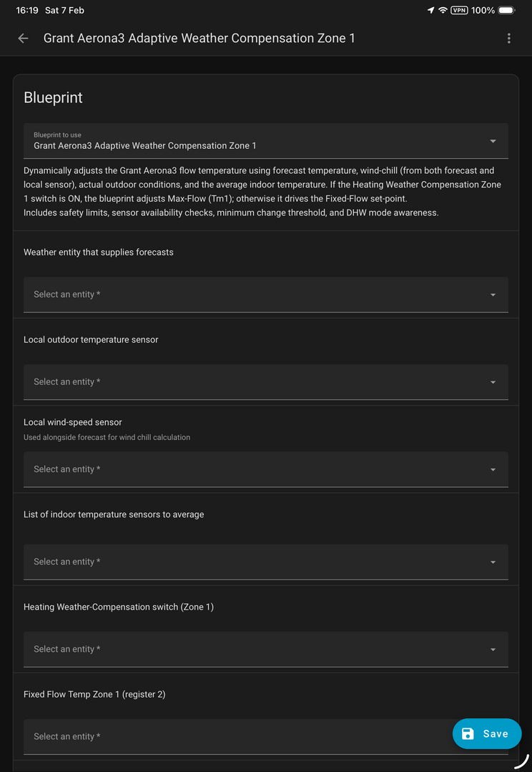Screen dimensions: 532x772
Task: Click the Fixed Flow Temp Zone 1 entity field
Action: (236, 737)
